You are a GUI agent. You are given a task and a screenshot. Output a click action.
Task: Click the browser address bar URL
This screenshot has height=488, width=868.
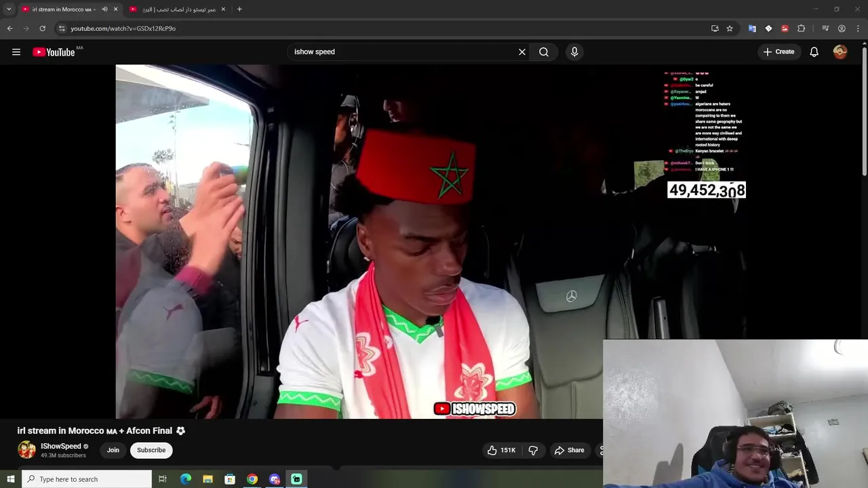pyautogui.click(x=123, y=28)
